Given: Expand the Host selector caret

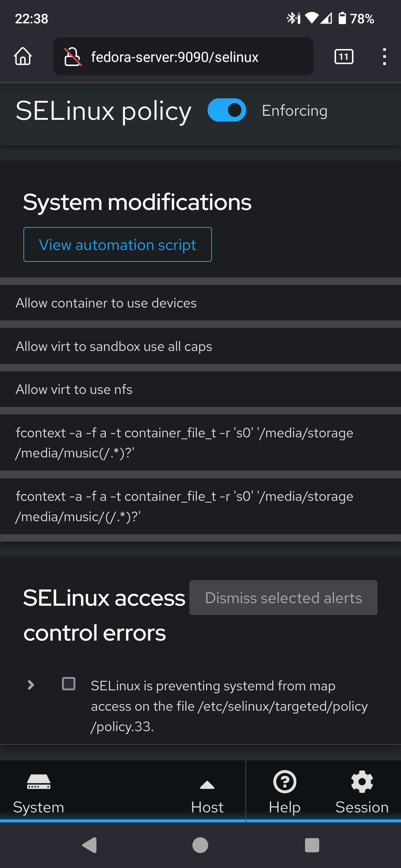Looking at the screenshot, I should (x=207, y=785).
